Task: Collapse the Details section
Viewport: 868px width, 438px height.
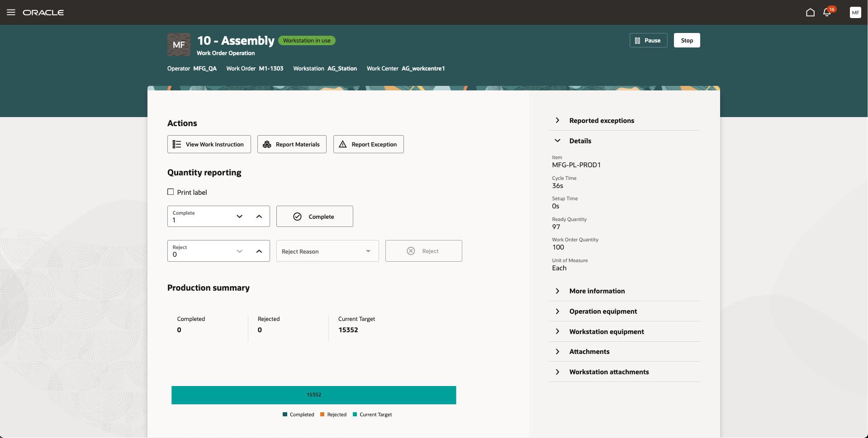Action: tap(624, 141)
